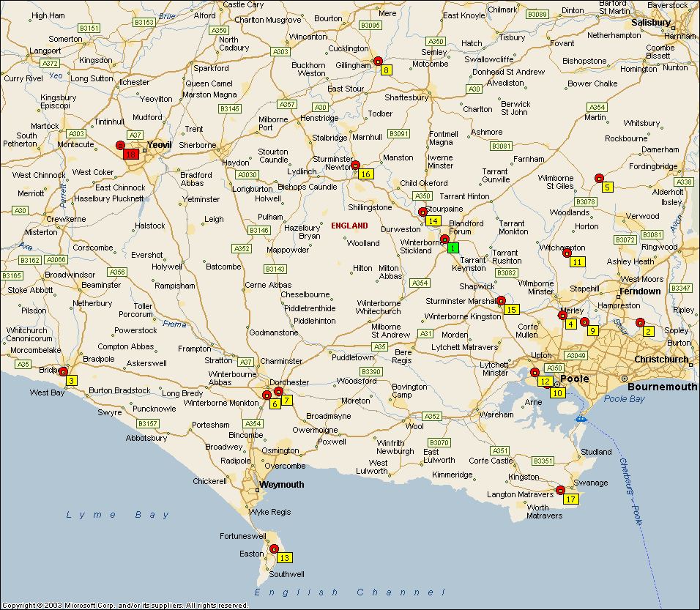Select marker 17 near Swanage
Image resolution: width=700 pixels, height=610 pixels.
click(x=571, y=499)
